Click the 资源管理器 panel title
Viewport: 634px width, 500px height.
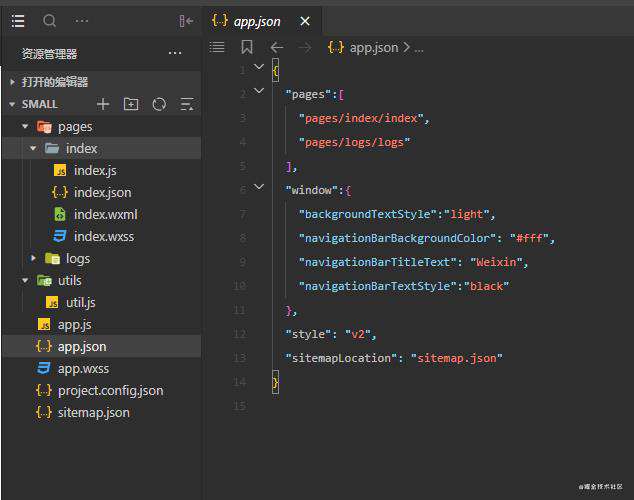(49, 54)
